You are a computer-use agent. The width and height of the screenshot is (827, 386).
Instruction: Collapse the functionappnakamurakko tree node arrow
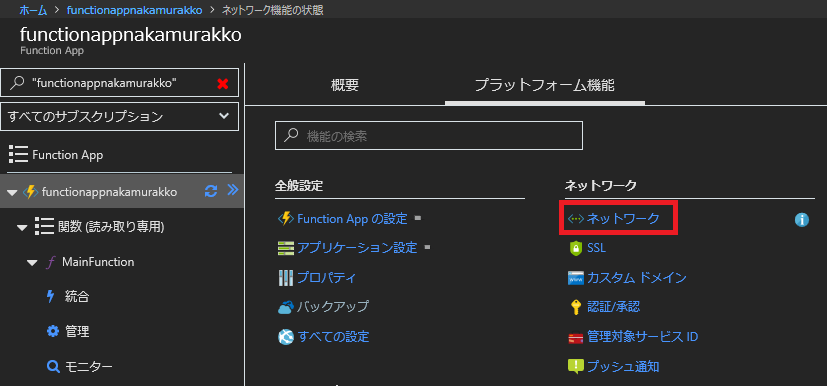pos(13,193)
